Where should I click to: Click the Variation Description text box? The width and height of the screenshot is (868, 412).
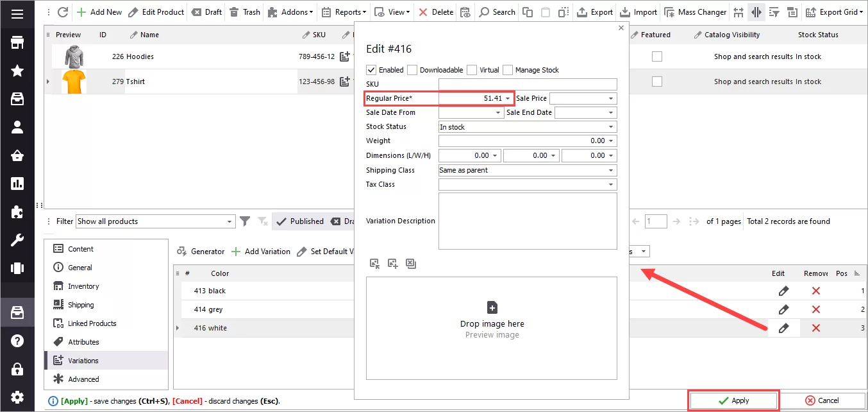point(528,221)
